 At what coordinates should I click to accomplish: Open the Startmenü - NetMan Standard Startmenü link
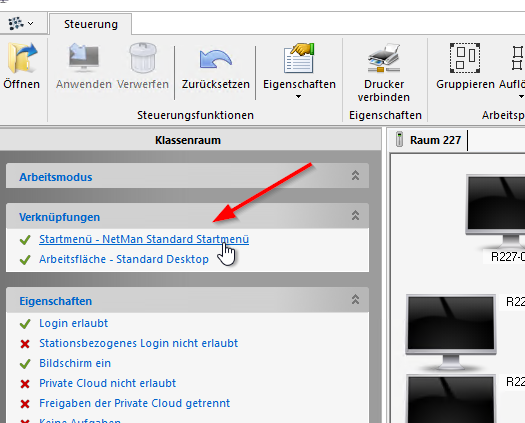[x=144, y=239]
